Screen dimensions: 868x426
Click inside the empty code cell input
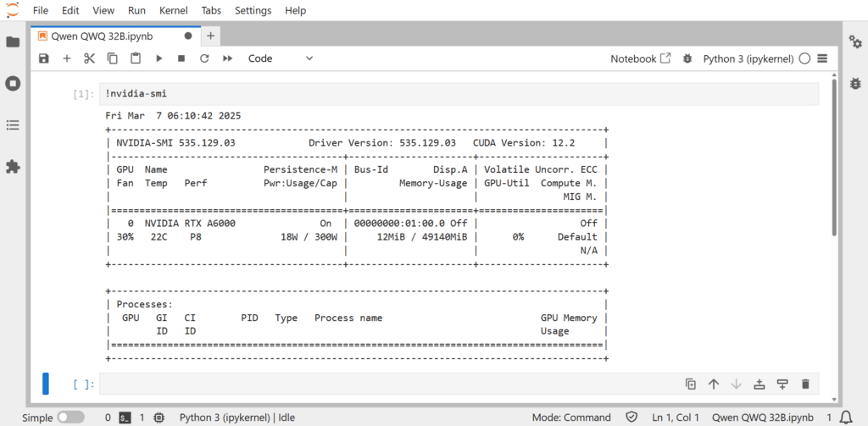click(381, 385)
